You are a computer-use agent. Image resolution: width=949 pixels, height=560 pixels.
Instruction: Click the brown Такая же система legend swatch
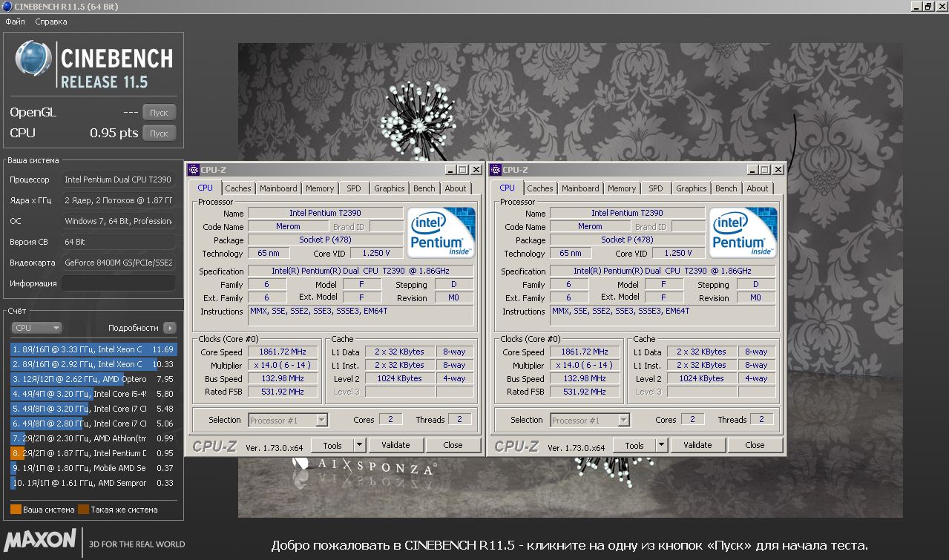click(x=84, y=510)
